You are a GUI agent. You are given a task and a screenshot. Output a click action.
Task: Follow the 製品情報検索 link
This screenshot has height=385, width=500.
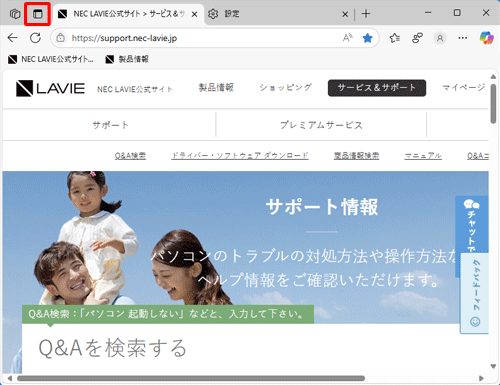(x=356, y=156)
